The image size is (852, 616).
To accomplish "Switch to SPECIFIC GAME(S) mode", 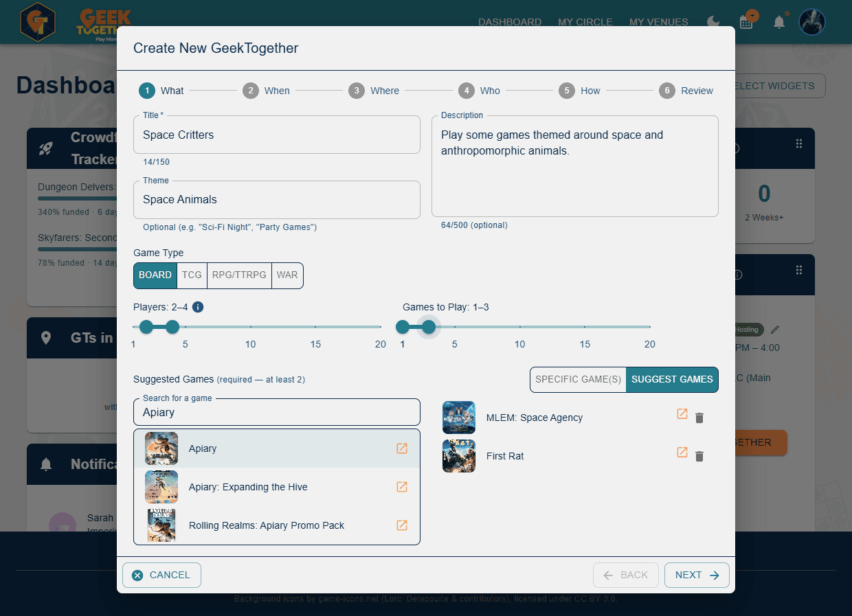I will point(578,379).
